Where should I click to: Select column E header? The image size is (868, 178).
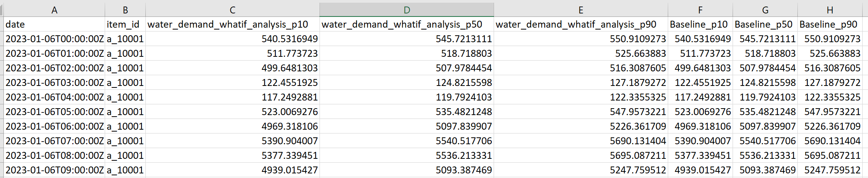pyautogui.click(x=581, y=10)
